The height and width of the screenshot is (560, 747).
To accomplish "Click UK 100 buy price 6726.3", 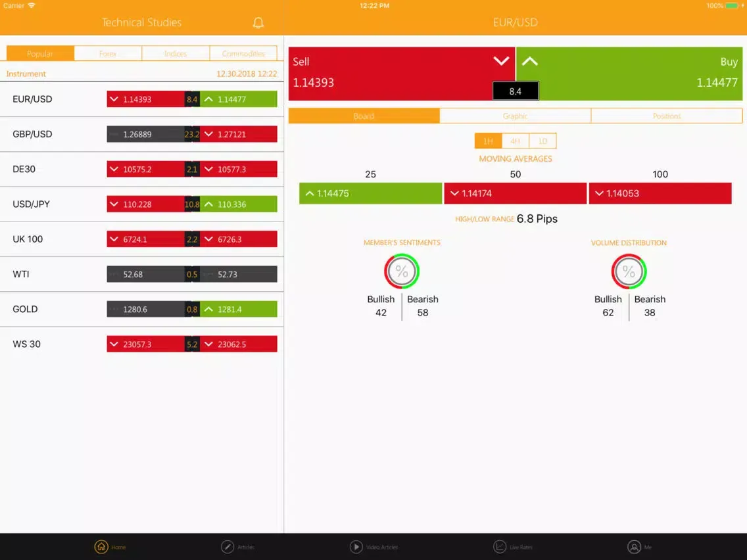I will [238, 239].
